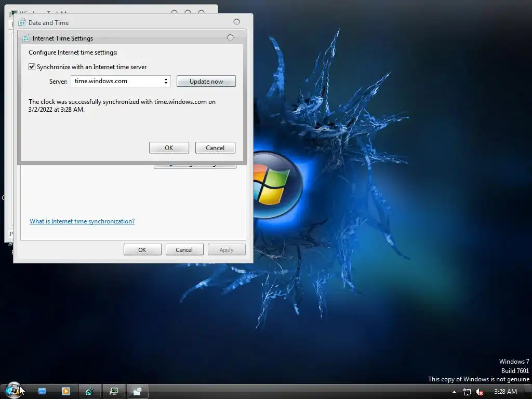The width and height of the screenshot is (532, 399).
Task: Click the greyed-out Apply button in Date and Time
Action: pyautogui.click(x=227, y=250)
